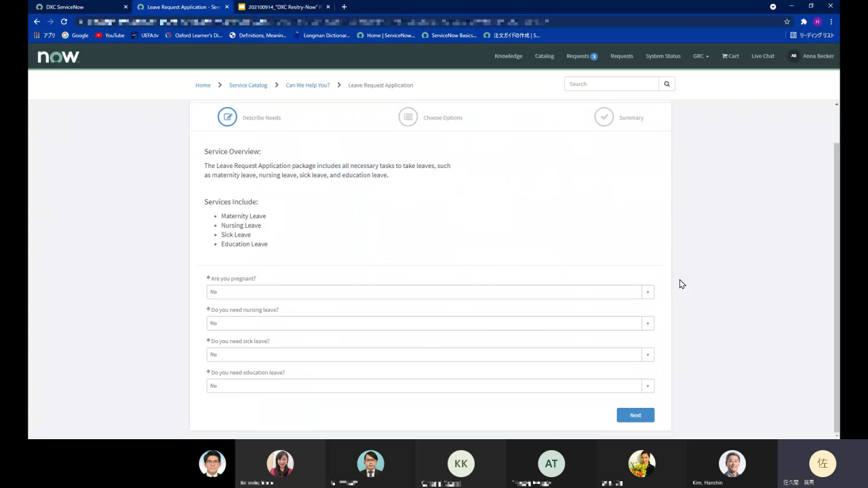
Task: Go to Service Catalog breadcrumb link
Action: click(x=248, y=85)
